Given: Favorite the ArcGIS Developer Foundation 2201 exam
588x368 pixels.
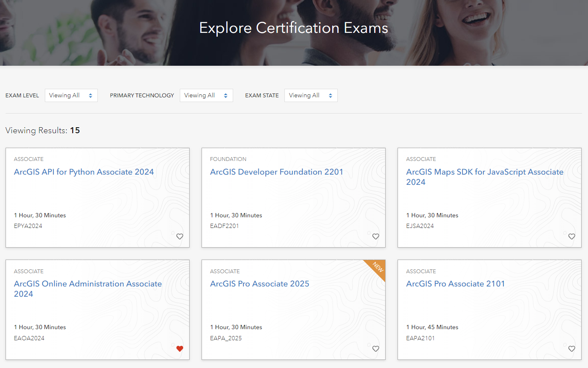Looking at the screenshot, I should pyautogui.click(x=375, y=237).
